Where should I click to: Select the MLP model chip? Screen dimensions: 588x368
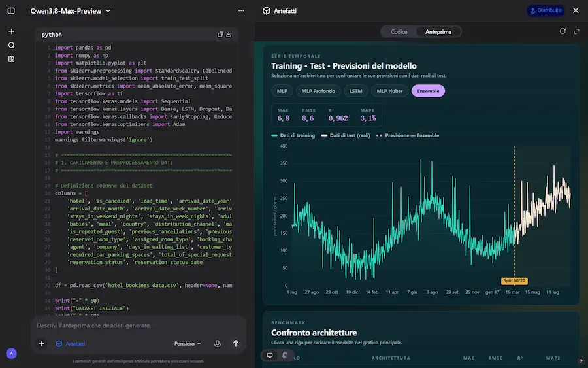pyautogui.click(x=282, y=91)
